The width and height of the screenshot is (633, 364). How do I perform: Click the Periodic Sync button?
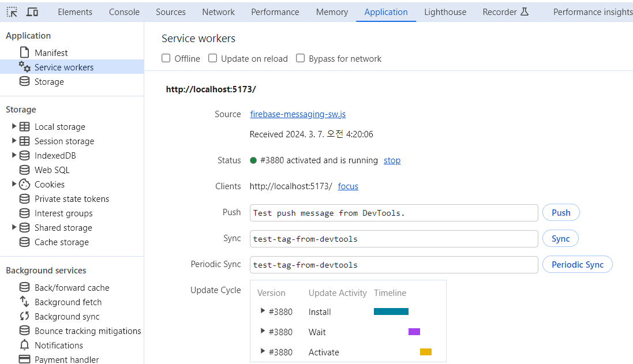(x=577, y=265)
